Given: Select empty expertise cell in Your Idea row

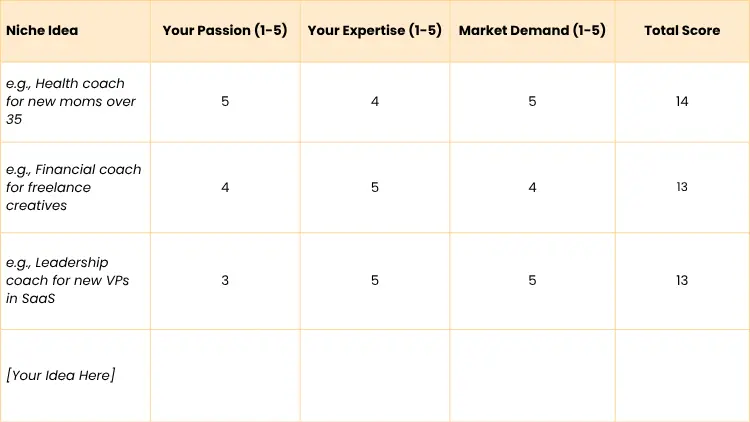Looking at the screenshot, I should [x=375, y=375].
